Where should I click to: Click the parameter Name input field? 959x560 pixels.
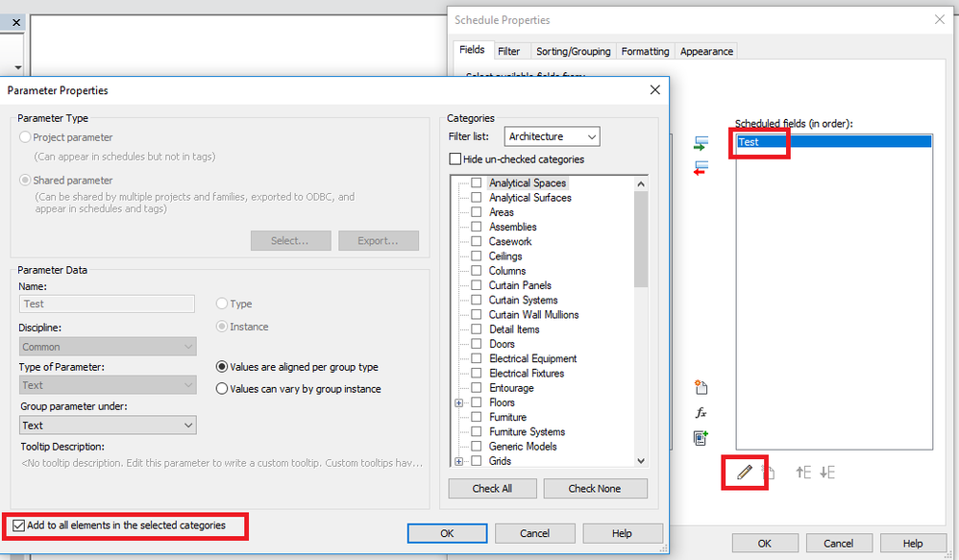tap(107, 304)
